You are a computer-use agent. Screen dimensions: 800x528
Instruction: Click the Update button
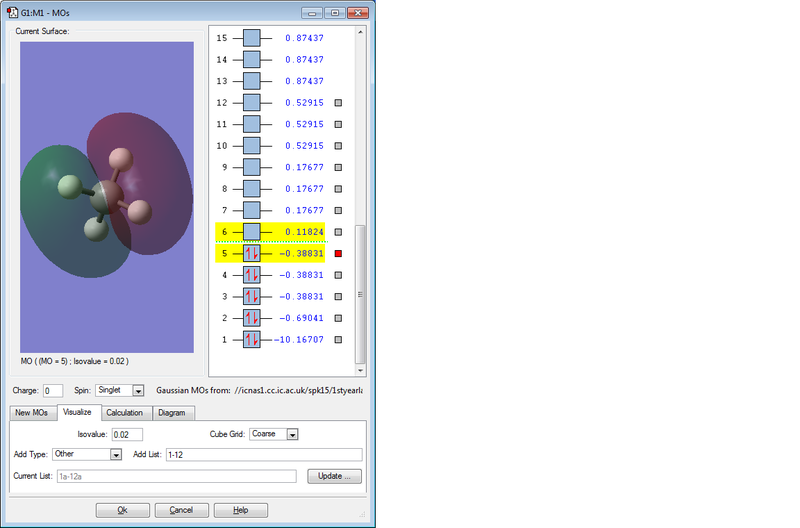pyautogui.click(x=334, y=476)
